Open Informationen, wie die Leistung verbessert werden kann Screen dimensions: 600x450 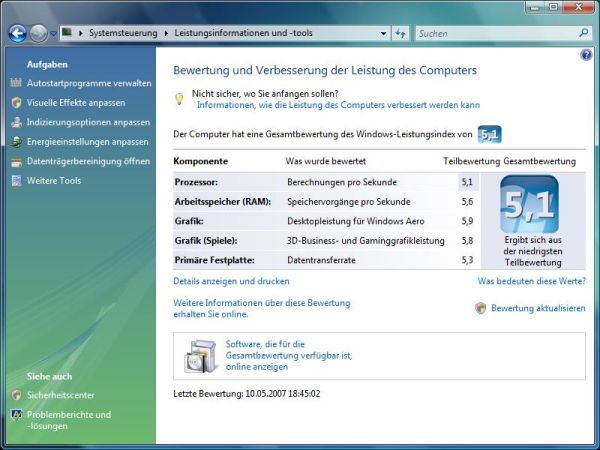tap(338, 105)
